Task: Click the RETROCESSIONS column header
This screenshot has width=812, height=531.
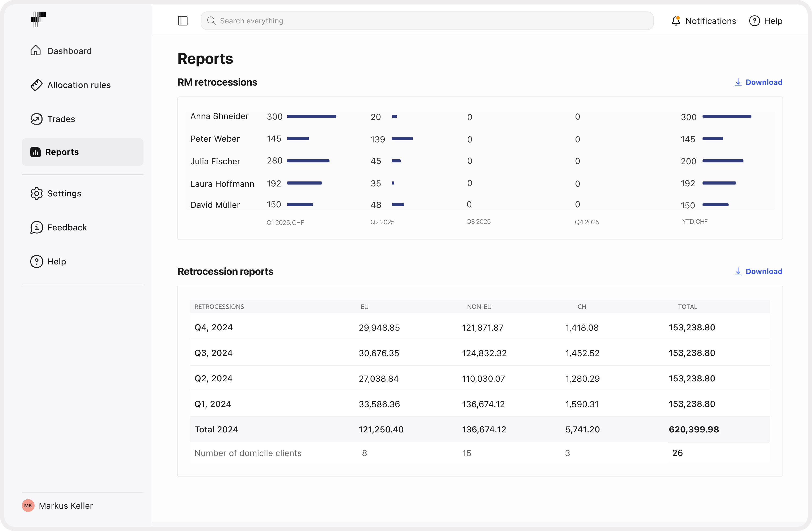Action: [x=219, y=306]
